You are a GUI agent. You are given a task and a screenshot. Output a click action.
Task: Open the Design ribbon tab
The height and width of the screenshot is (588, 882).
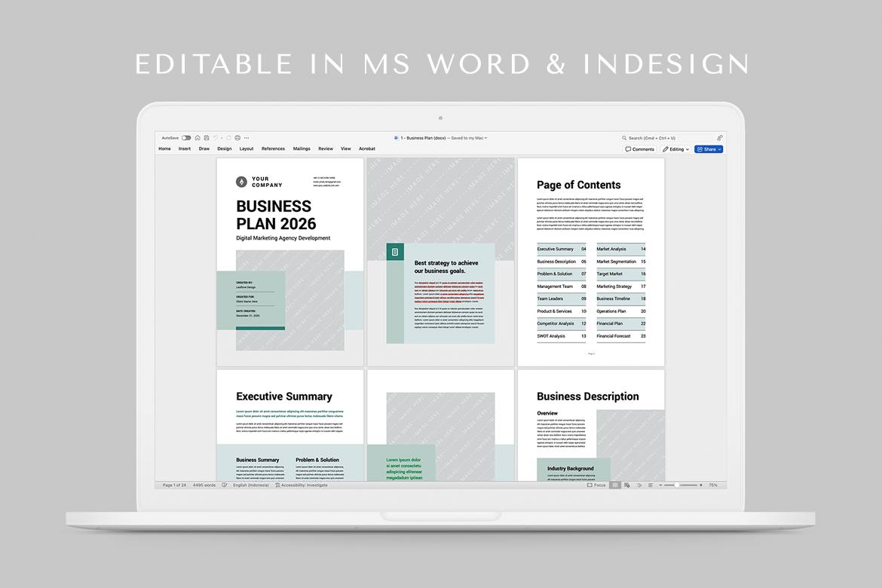click(x=224, y=149)
